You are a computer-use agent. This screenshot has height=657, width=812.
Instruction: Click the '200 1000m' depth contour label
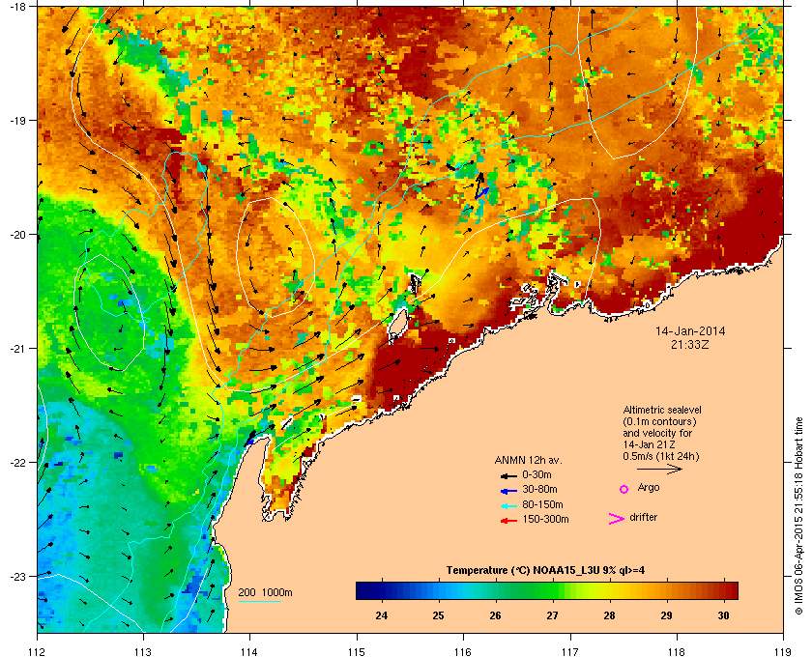[265, 593]
